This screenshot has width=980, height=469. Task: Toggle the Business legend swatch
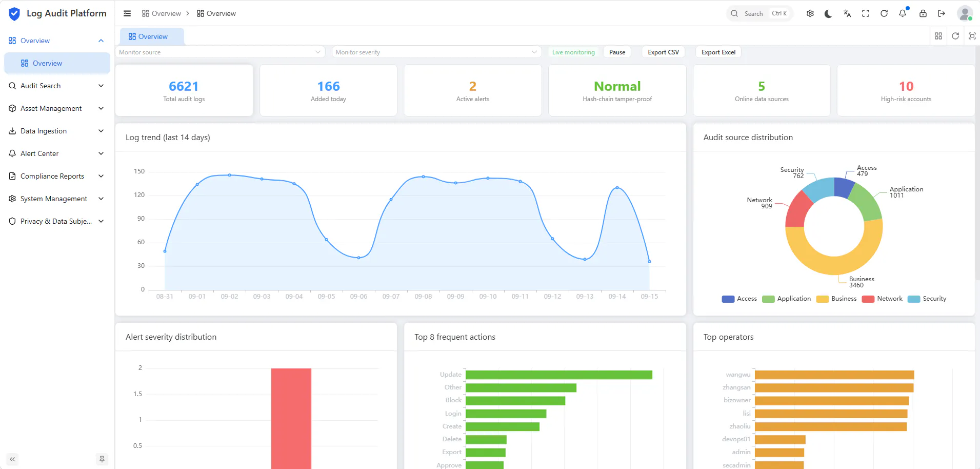click(823, 299)
